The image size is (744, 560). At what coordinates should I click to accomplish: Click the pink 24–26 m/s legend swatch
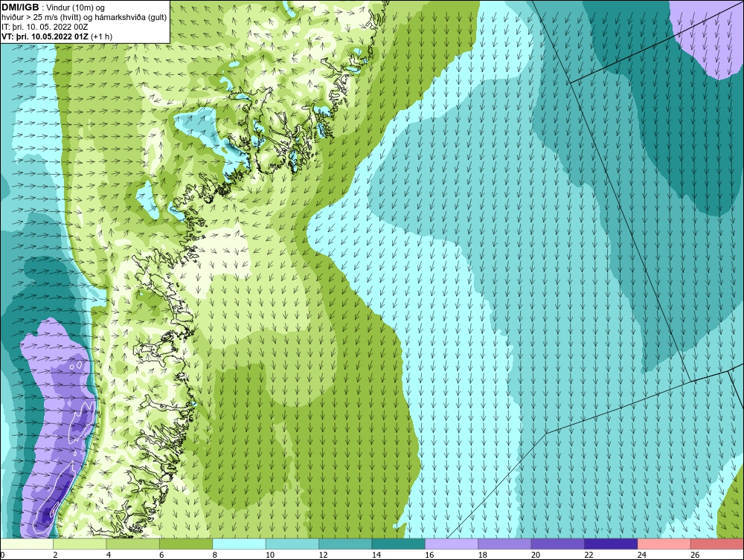[x=664, y=544]
